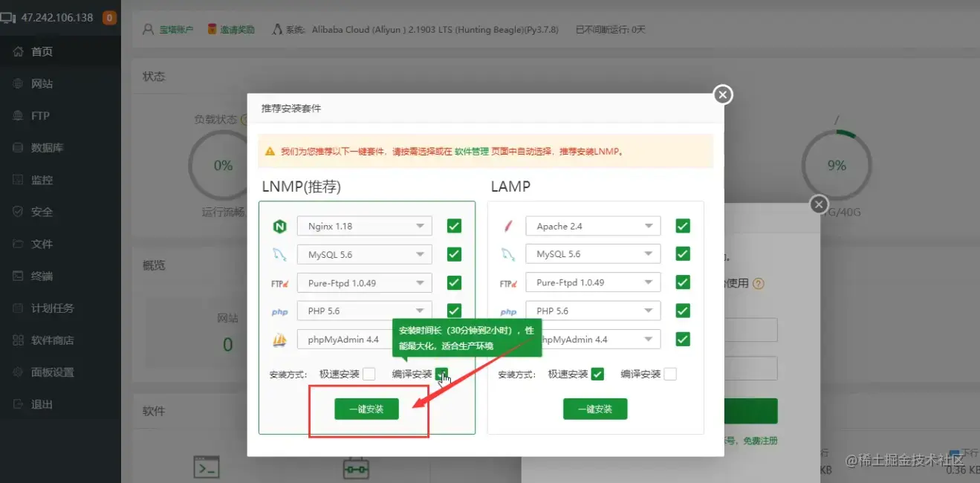
Task: Click the FTP icon in LAMP
Action: coord(508,283)
